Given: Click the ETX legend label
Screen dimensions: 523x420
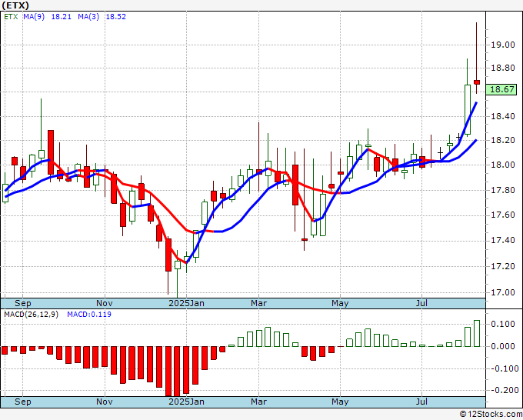Looking at the screenshot, I should (x=11, y=17).
